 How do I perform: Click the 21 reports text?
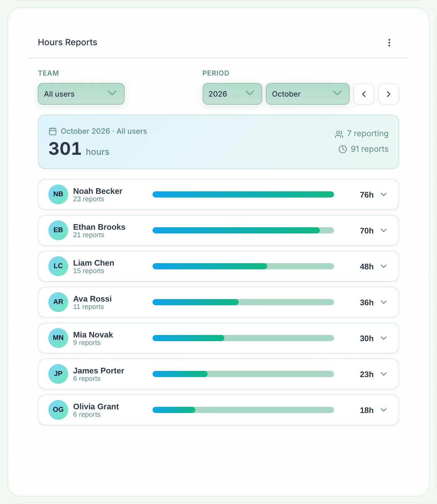89,235
